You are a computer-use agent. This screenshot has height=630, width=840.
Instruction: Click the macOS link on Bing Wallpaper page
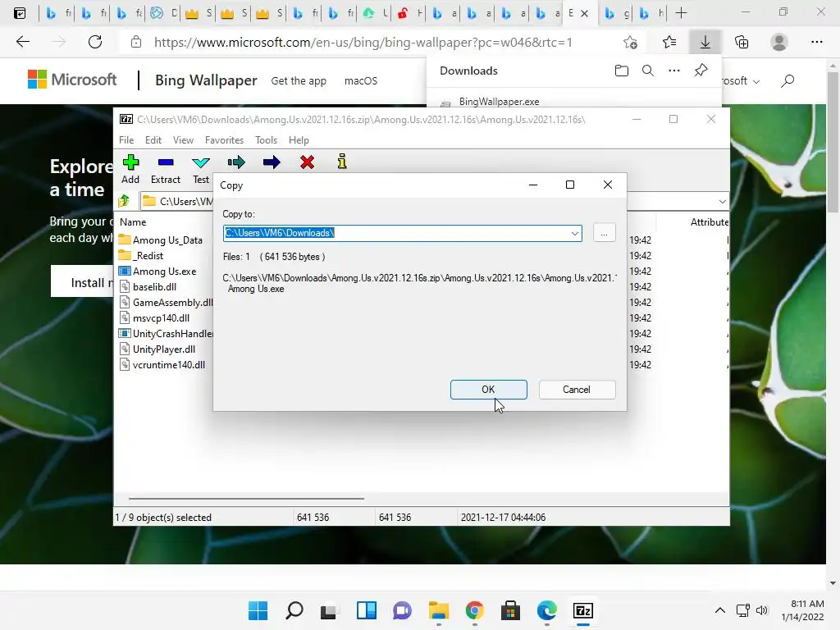click(361, 81)
